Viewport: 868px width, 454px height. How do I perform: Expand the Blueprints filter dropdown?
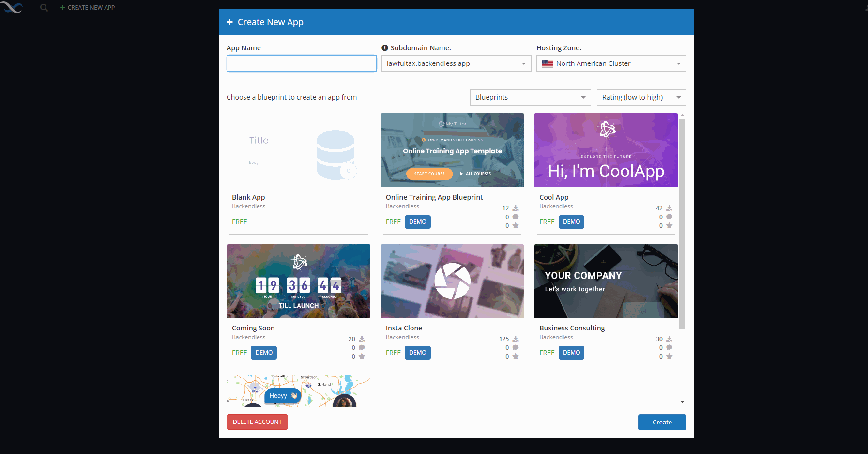pos(530,97)
